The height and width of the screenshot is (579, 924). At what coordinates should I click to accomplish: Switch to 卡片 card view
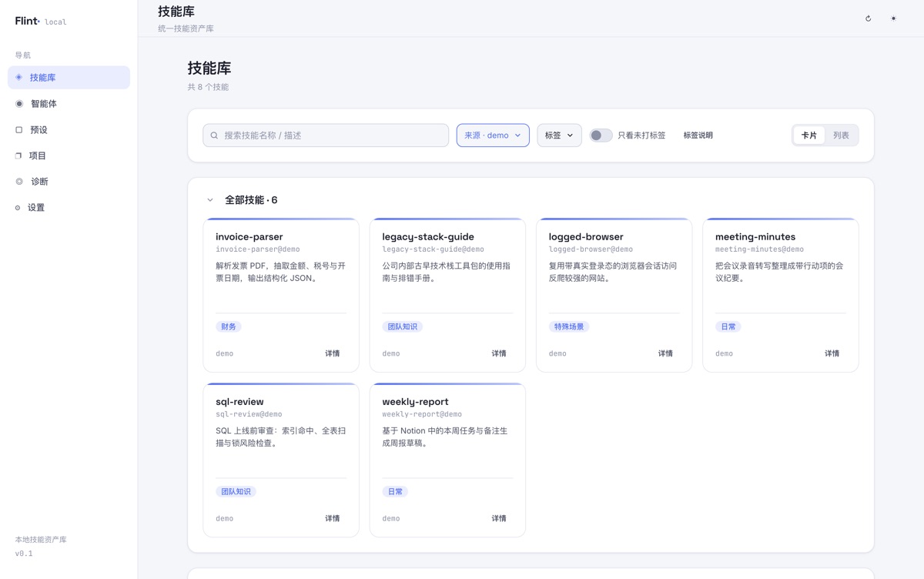[x=809, y=136]
